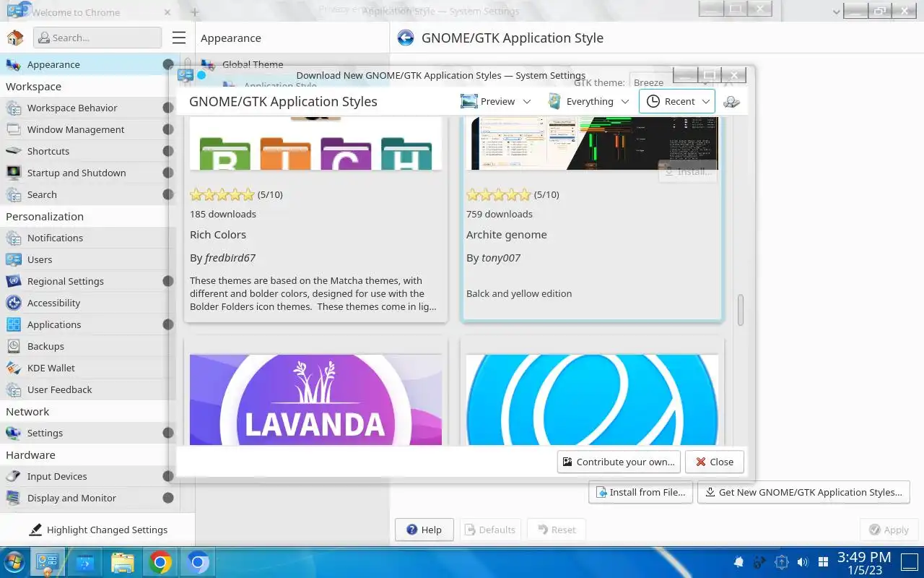Click the User Feedback icon

13,389
